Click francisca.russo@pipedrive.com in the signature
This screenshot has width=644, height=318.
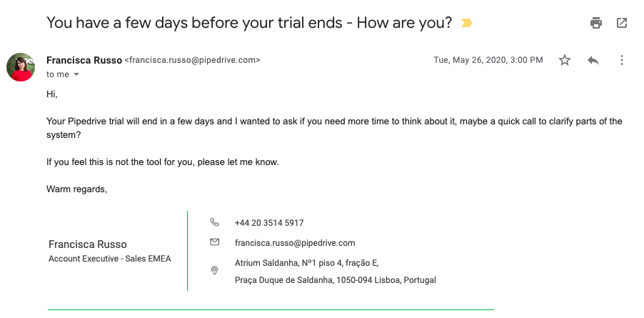pyautogui.click(x=295, y=243)
